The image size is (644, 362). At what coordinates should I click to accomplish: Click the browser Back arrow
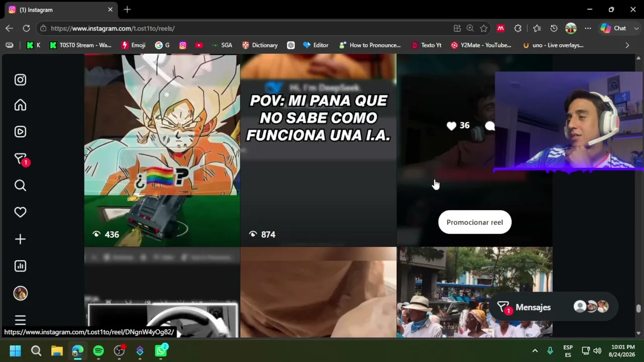[x=9, y=28]
